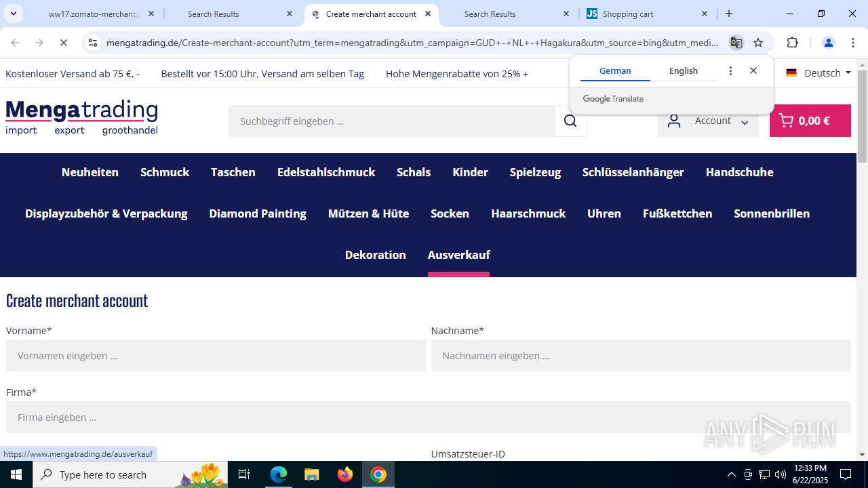The width and height of the screenshot is (868, 488).
Task: Click the Chrome icon on the taskbar
Action: coord(378,474)
